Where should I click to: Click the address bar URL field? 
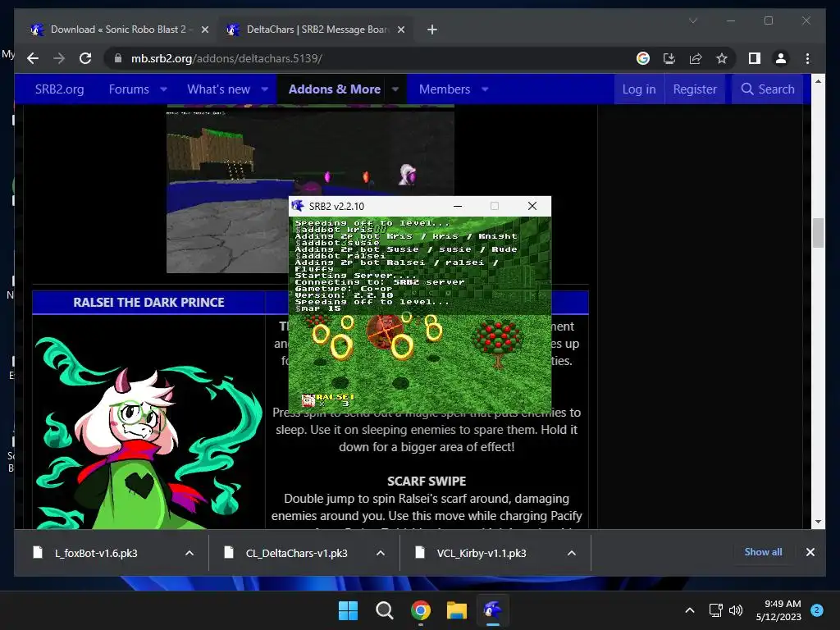[x=370, y=58]
